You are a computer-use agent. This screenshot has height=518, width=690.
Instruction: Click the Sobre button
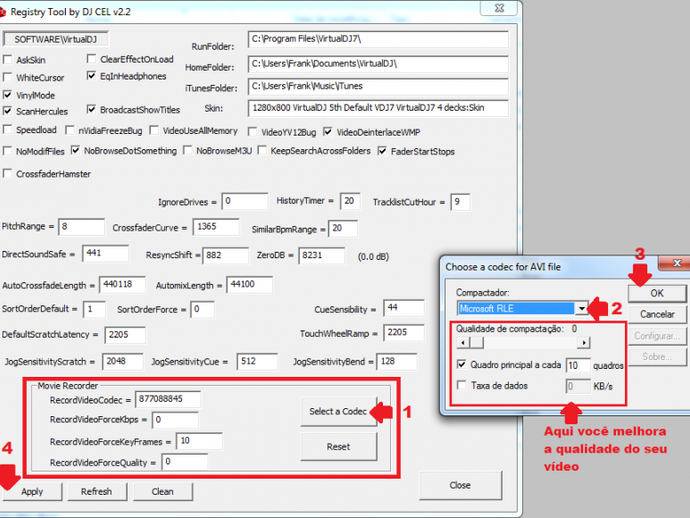point(657,356)
